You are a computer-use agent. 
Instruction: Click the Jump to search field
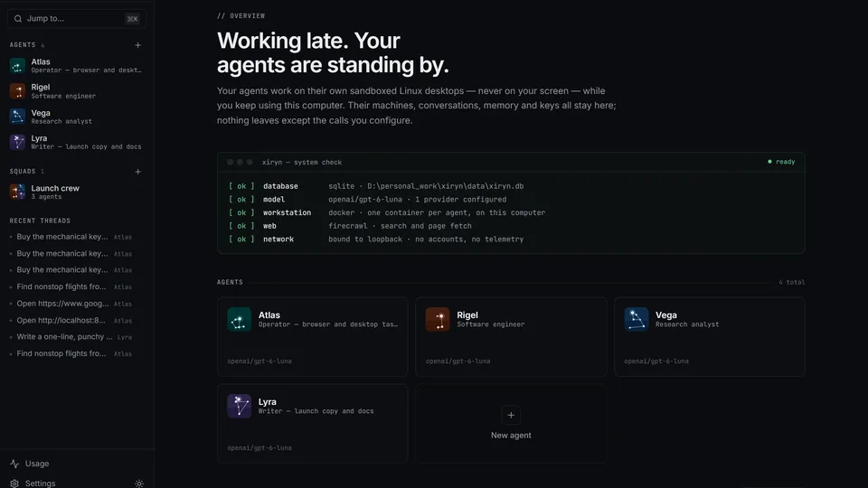[76, 18]
